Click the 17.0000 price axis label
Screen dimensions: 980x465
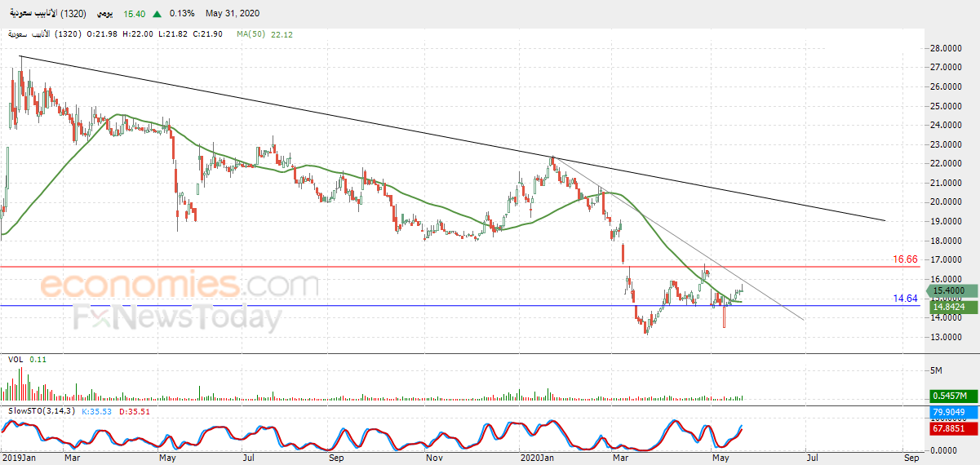coord(947,260)
